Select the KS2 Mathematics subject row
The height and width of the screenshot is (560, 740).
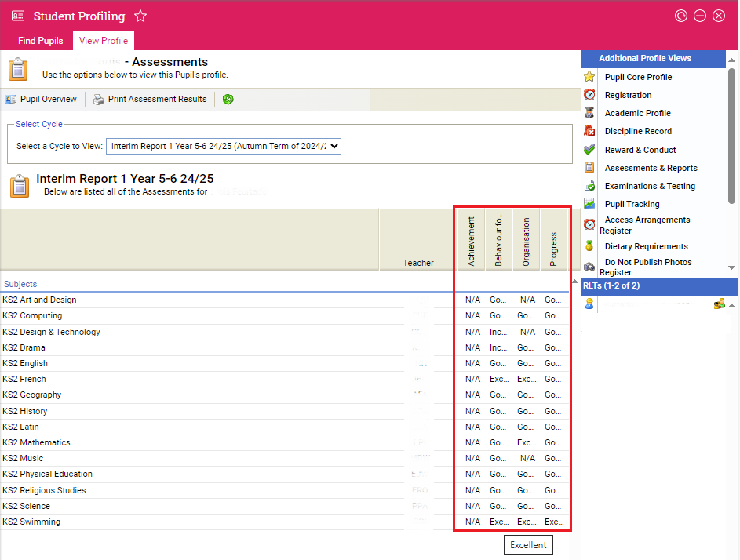[36, 443]
